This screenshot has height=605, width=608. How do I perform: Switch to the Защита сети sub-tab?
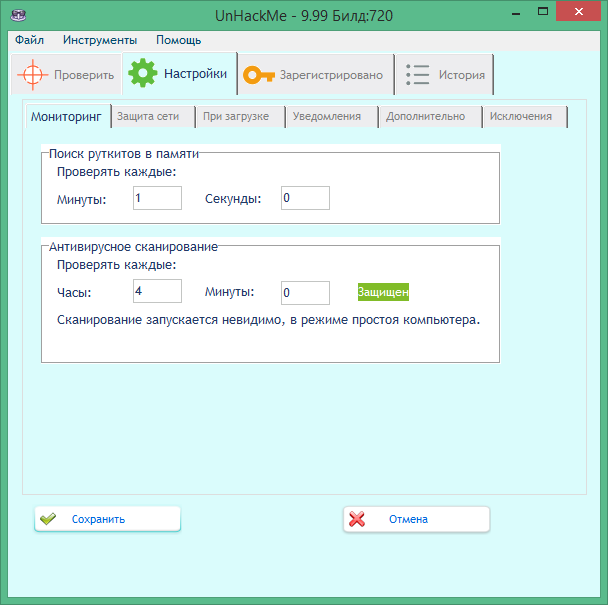coord(154,116)
